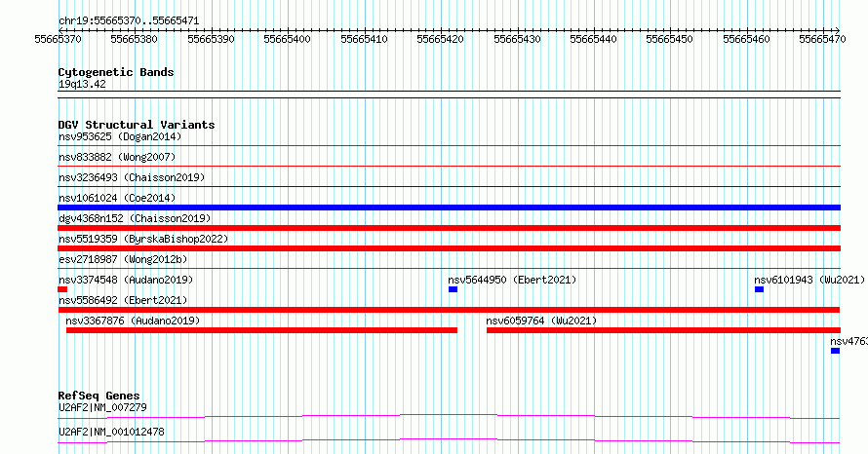Image resolution: width=868 pixels, height=454 pixels.
Task: Open variant label nsv833882 (Wong2007)
Action: pos(117,157)
